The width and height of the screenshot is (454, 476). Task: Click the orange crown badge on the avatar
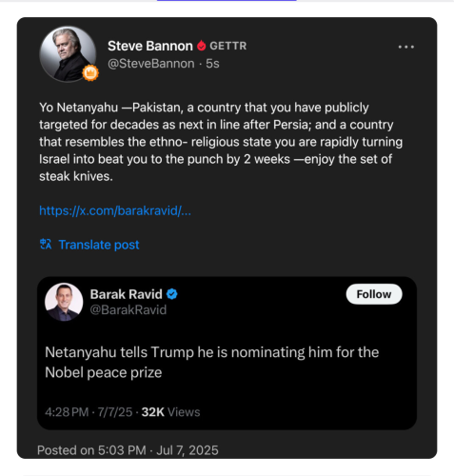[x=90, y=73]
